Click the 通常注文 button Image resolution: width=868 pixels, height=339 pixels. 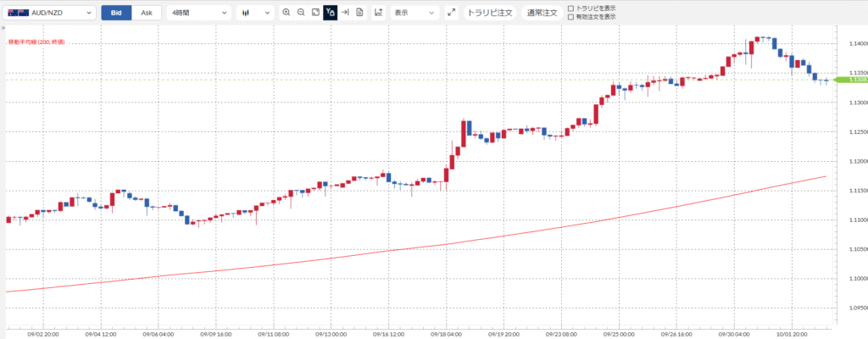tap(542, 13)
